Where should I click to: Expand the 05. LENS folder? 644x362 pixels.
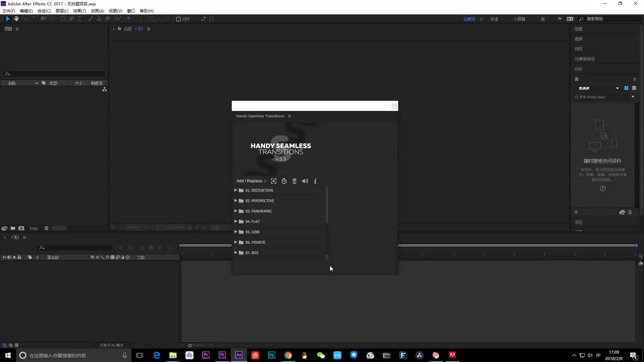coord(235,232)
